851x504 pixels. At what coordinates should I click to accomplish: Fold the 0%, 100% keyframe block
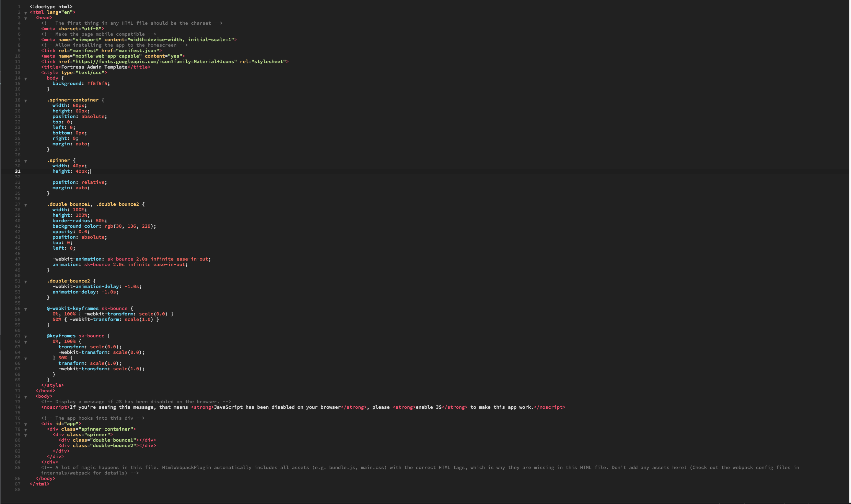click(26, 342)
